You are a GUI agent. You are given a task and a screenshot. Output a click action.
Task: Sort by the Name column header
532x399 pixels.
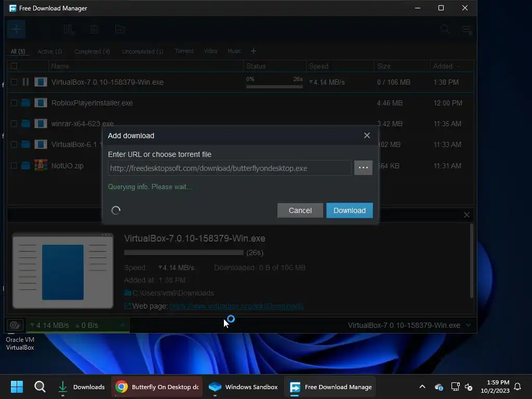[x=146, y=66]
